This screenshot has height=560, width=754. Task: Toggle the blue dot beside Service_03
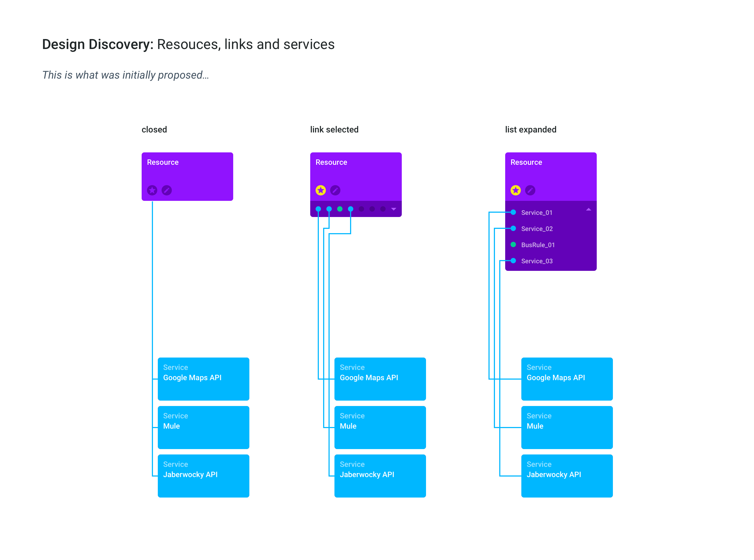(513, 261)
